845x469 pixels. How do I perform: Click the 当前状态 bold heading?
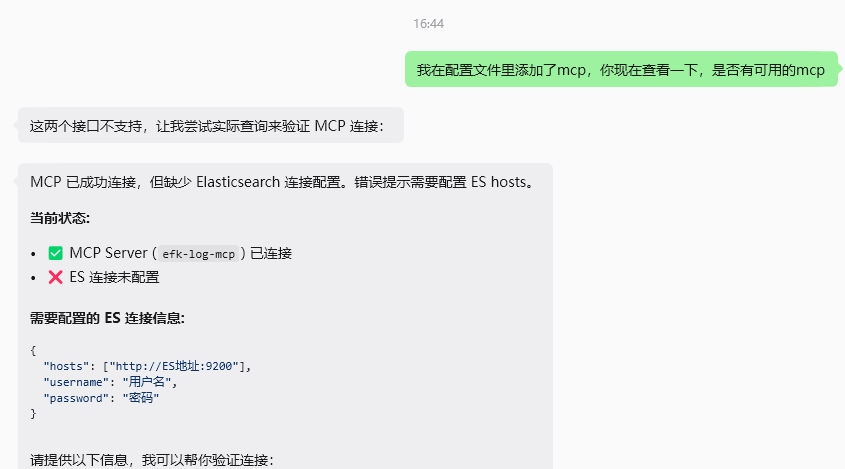pos(60,218)
